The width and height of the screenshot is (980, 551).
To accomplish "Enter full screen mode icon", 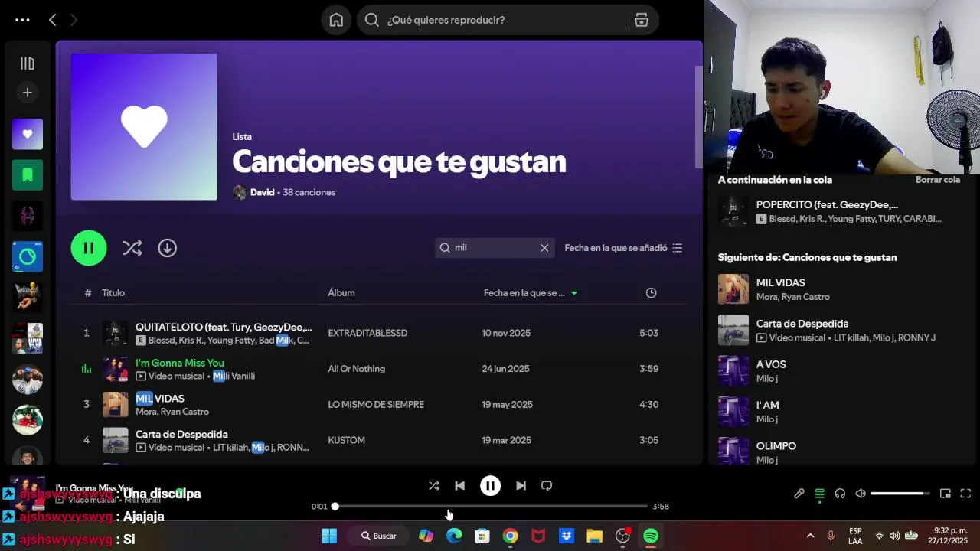I will pos(965,494).
